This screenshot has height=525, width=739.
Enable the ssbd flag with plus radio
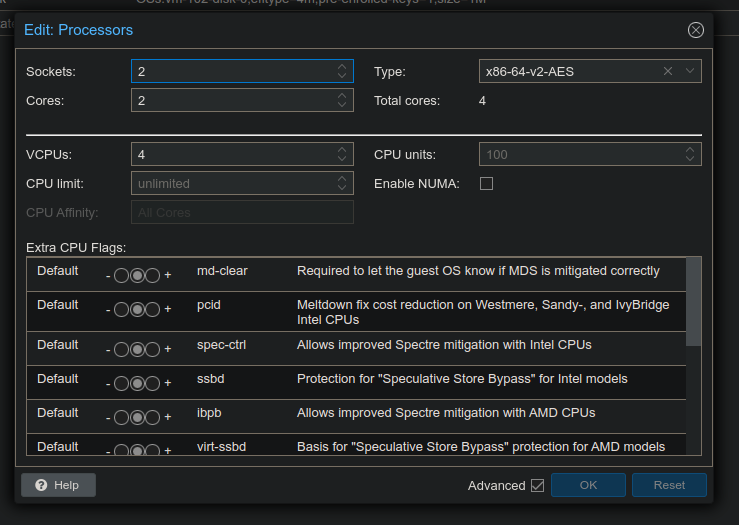pos(153,384)
